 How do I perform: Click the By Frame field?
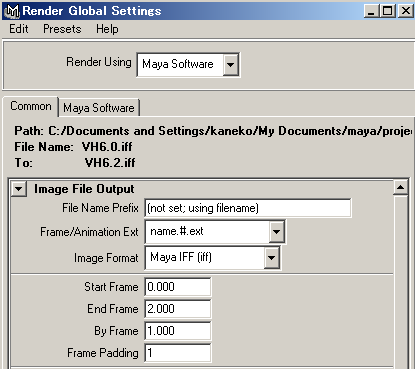178,331
